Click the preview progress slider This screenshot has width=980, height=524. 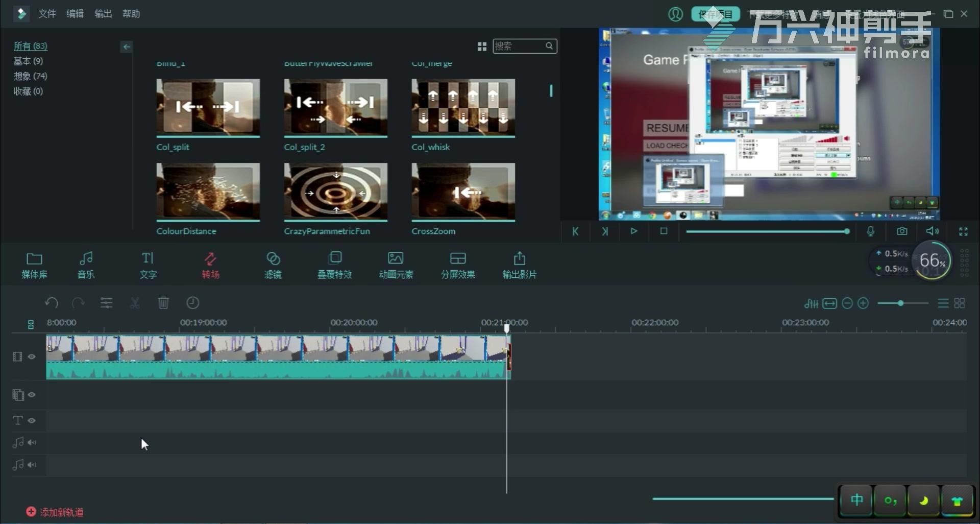coord(768,231)
